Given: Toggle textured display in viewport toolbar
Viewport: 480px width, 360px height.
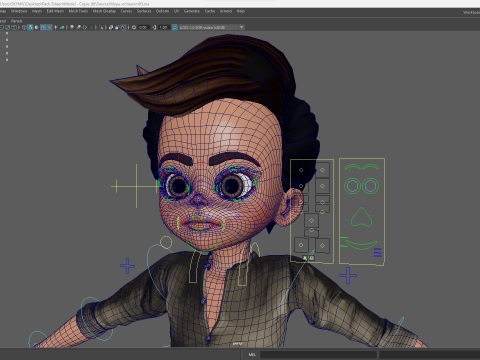Looking at the screenshot, I should coord(49,27).
